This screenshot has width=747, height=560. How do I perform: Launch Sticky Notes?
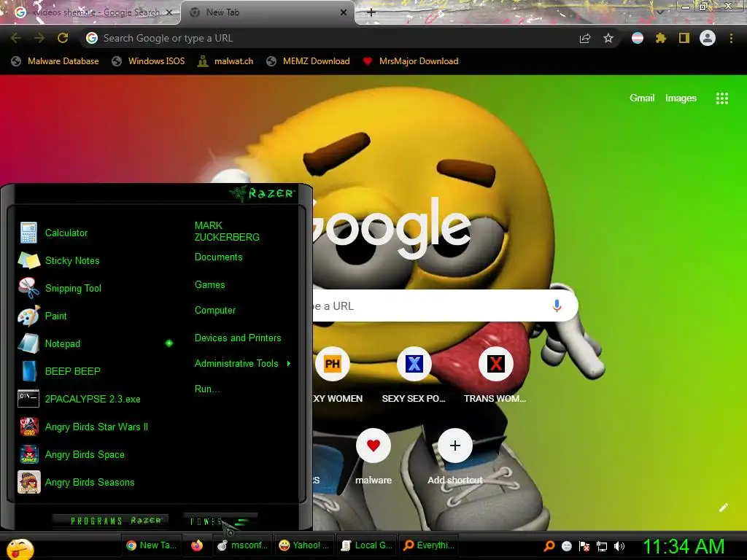click(x=59, y=260)
